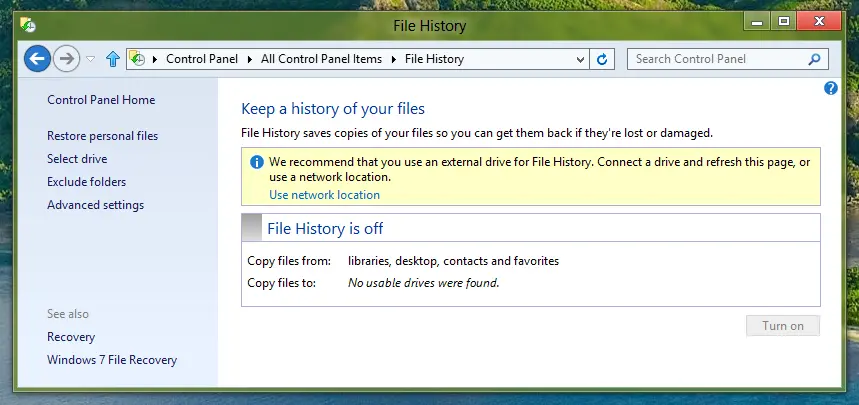The width and height of the screenshot is (859, 405).
Task: Click the File History window title bar icon
Action: pos(28,25)
